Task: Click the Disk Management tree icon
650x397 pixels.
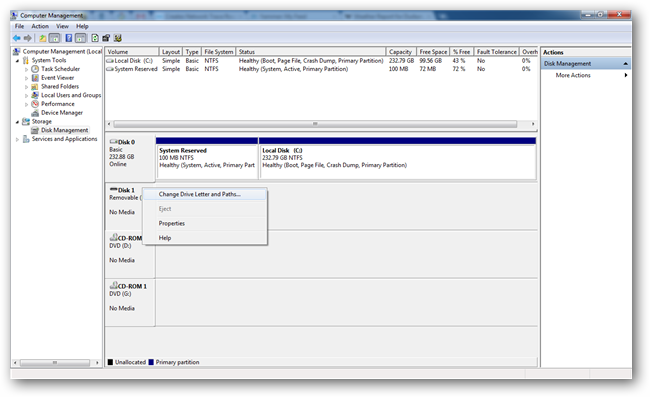Action: tap(35, 130)
